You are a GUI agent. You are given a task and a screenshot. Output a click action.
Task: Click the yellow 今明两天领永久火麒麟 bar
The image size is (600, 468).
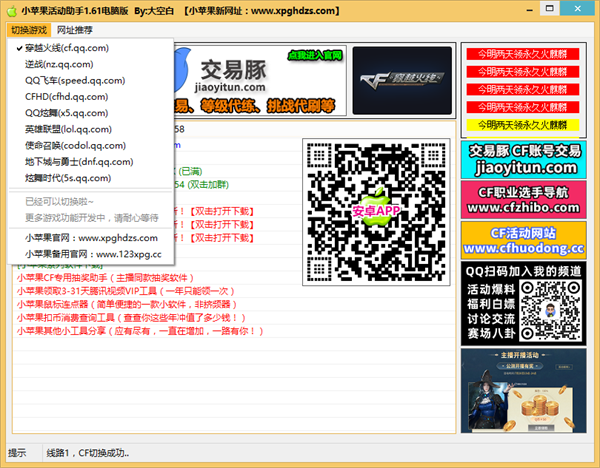(x=523, y=125)
